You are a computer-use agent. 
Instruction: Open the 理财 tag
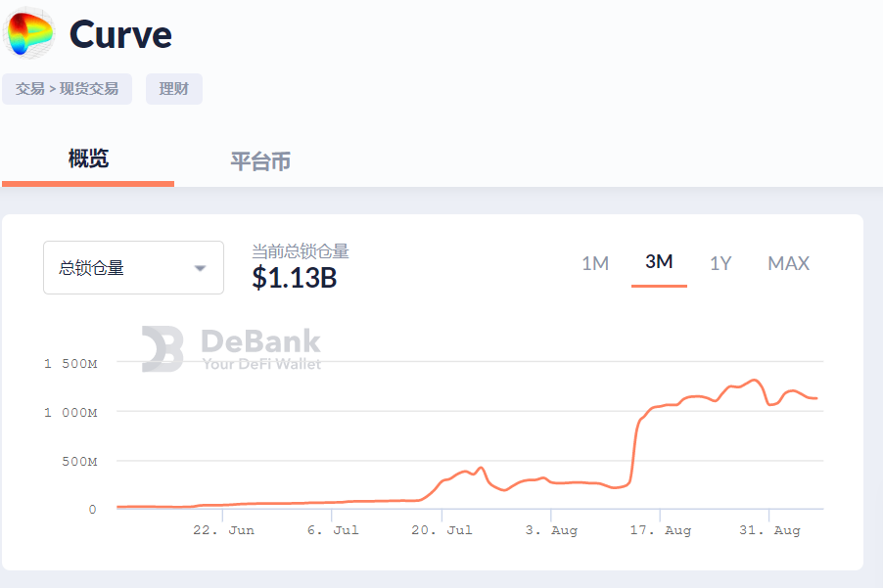[x=174, y=89]
